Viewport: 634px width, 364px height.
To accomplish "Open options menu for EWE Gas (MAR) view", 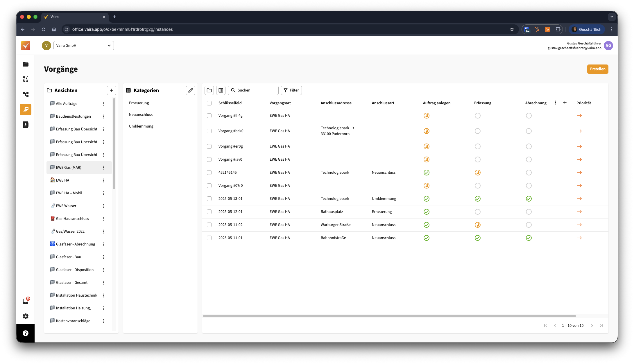I will 104,168.
